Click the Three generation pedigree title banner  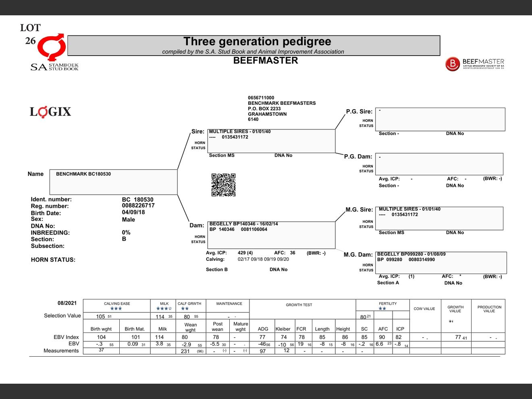point(254,46)
